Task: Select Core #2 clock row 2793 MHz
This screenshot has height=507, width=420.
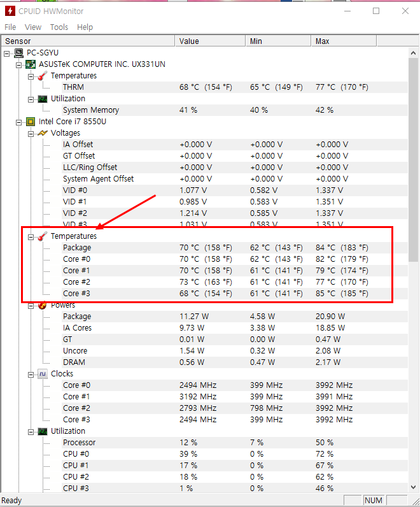Action: pyautogui.click(x=235, y=408)
